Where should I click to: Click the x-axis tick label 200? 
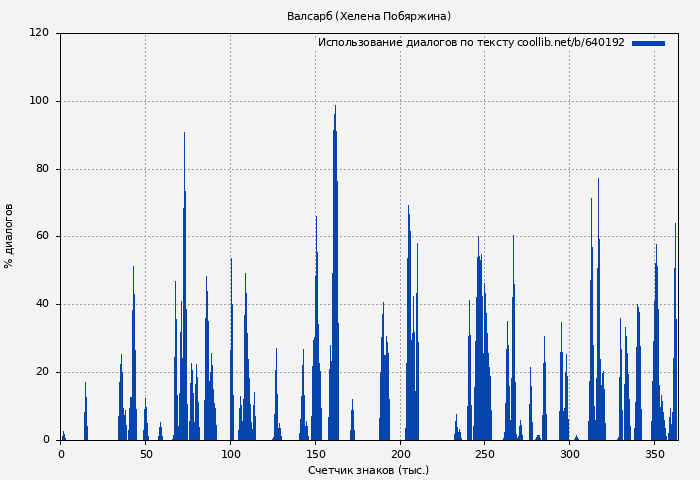point(401,454)
